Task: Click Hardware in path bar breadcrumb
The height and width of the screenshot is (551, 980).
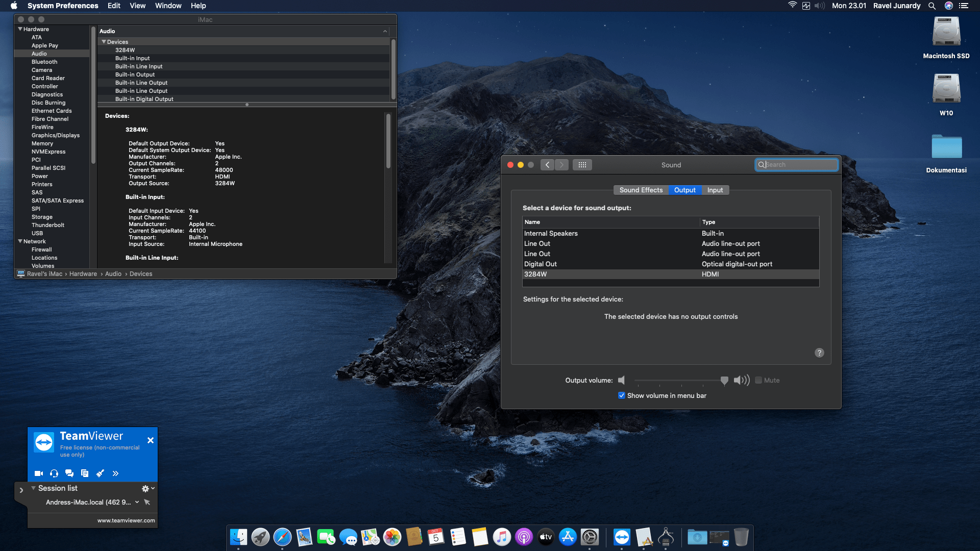Action: tap(83, 274)
